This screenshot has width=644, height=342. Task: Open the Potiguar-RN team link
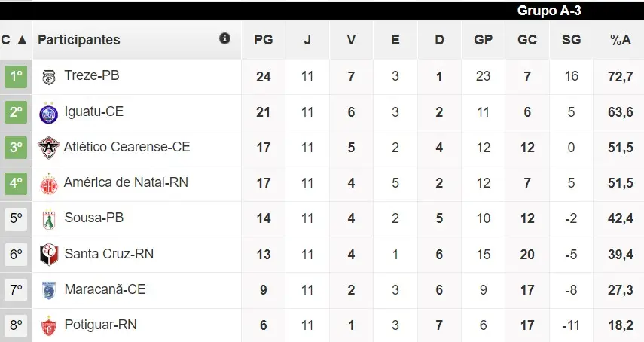click(100, 325)
